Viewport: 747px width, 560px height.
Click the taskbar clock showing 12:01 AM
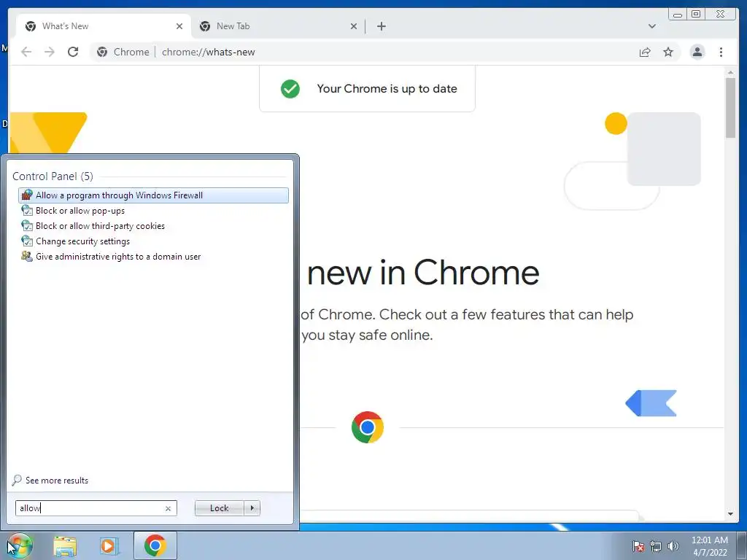pyautogui.click(x=709, y=546)
